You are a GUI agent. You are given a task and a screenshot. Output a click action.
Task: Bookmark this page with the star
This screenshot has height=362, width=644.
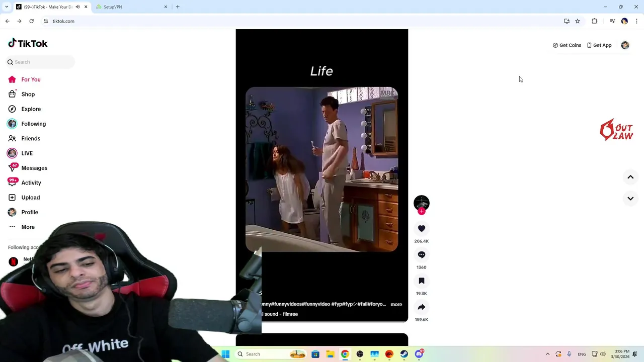pos(578,21)
